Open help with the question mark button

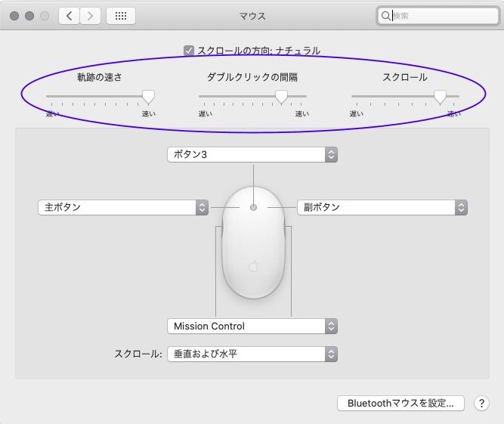pyautogui.click(x=481, y=403)
